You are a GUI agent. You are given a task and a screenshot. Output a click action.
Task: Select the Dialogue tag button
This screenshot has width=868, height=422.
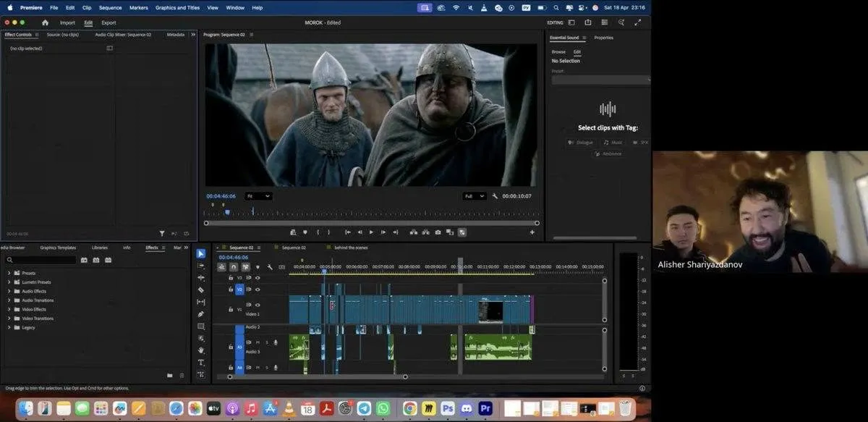click(x=580, y=143)
